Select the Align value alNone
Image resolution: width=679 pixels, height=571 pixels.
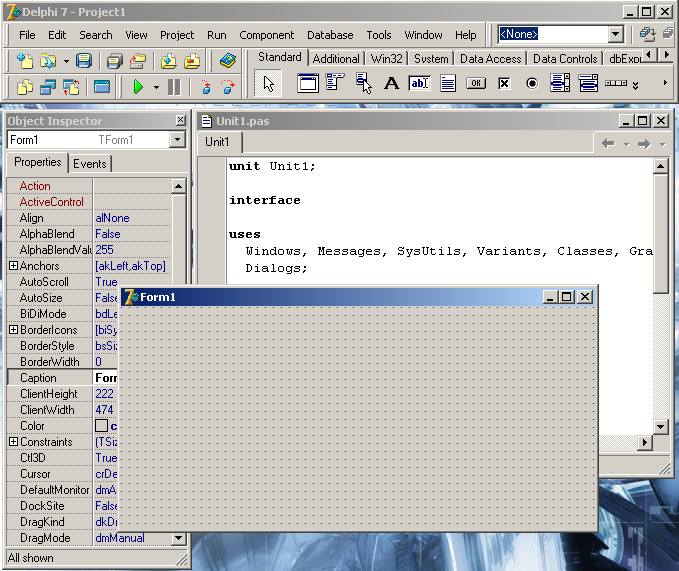112,218
